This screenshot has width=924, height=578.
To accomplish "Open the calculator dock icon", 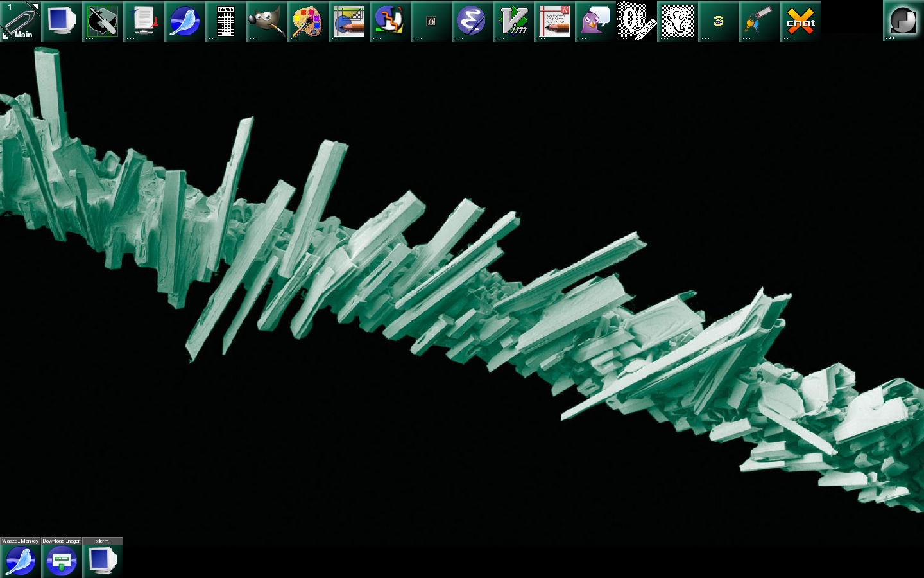I will click(x=225, y=21).
